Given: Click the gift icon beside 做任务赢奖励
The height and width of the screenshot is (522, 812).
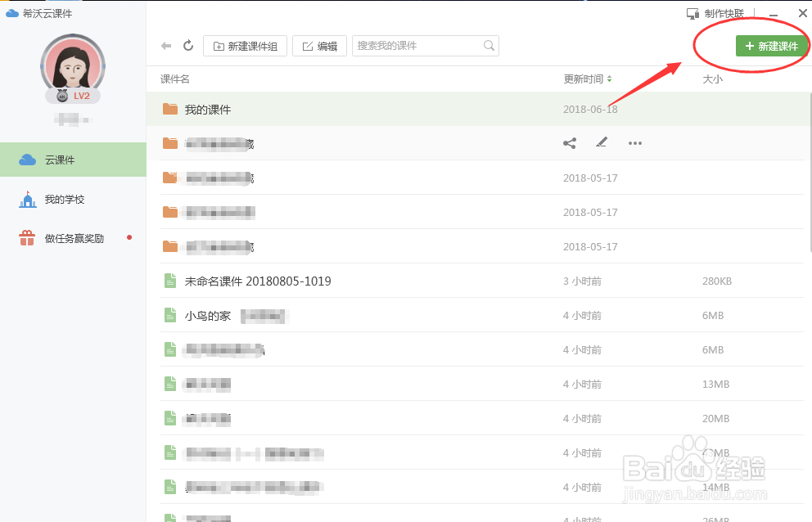Looking at the screenshot, I should click(26, 239).
